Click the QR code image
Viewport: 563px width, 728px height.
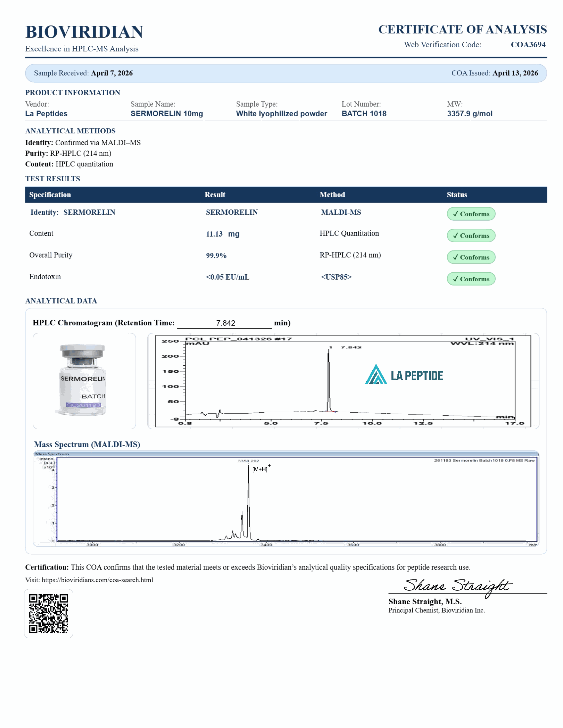(48, 613)
